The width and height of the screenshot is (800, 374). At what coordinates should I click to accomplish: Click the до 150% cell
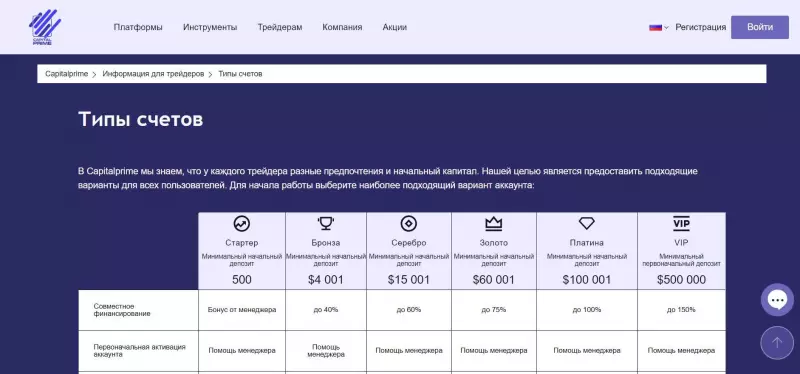point(681,310)
